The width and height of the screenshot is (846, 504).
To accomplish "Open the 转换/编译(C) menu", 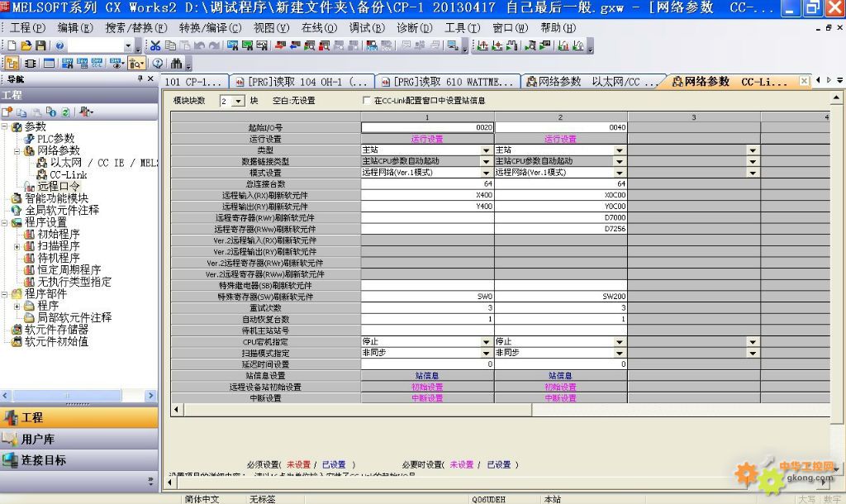I will tap(210, 27).
